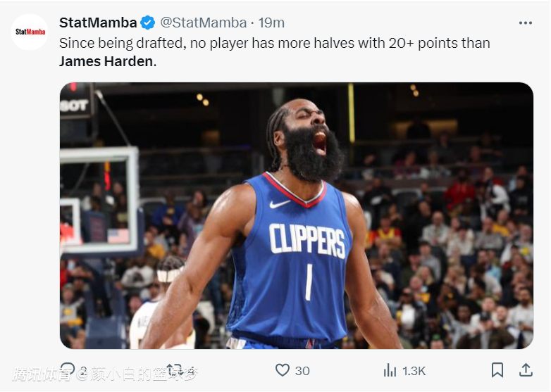Open the view analytics bar-chart icon

tap(390, 370)
